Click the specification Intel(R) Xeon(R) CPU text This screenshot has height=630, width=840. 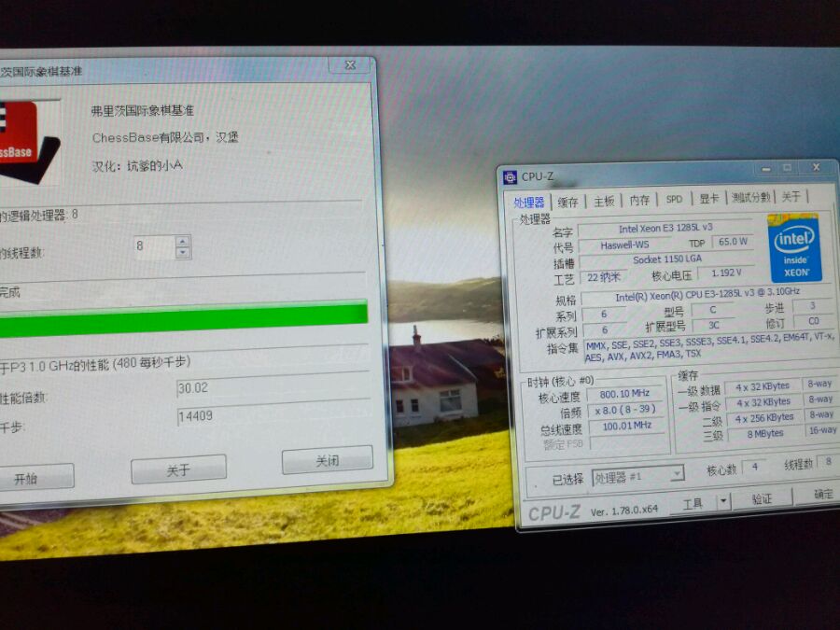707,294
